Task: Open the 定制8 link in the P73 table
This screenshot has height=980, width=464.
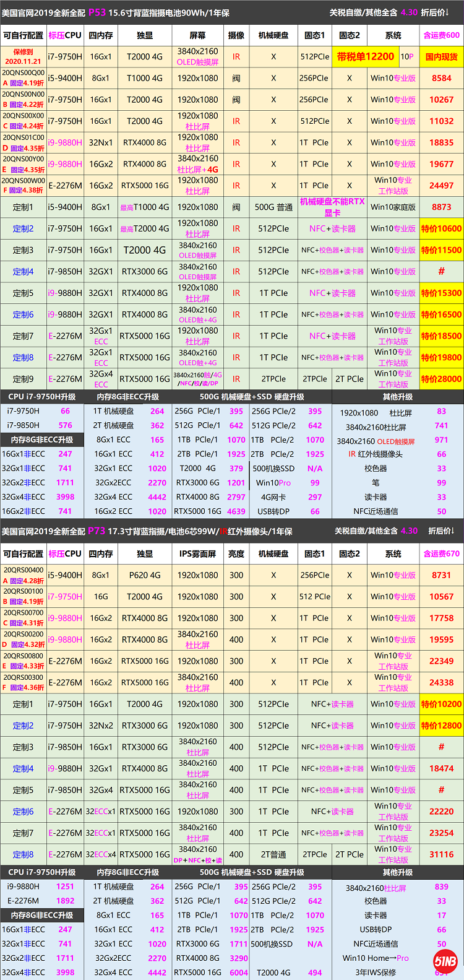Action: pyautogui.click(x=23, y=854)
